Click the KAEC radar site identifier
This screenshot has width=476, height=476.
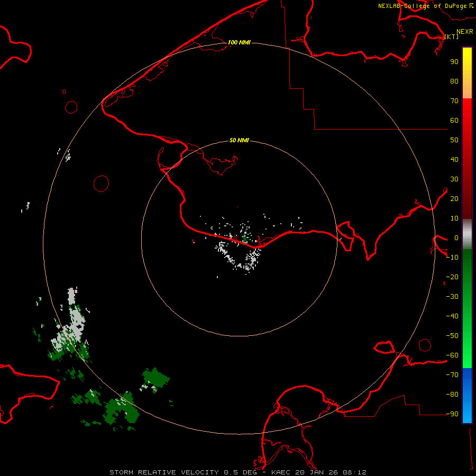click(281, 472)
